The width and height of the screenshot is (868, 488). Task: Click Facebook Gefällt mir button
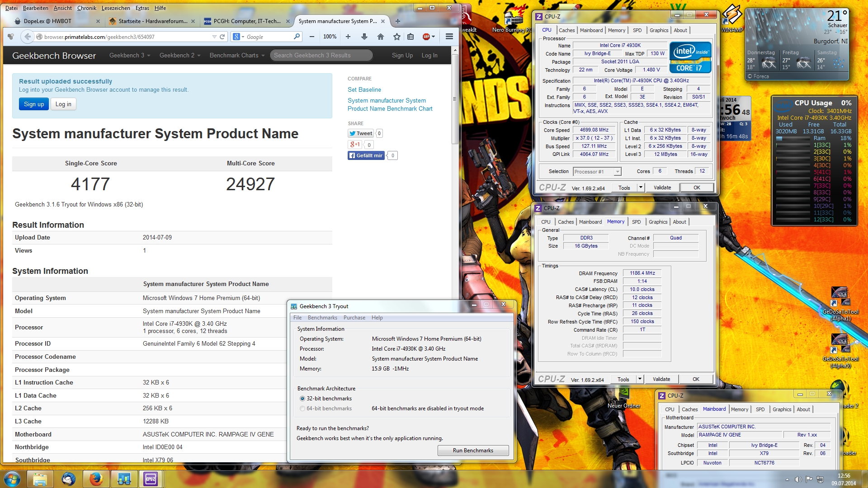point(366,155)
